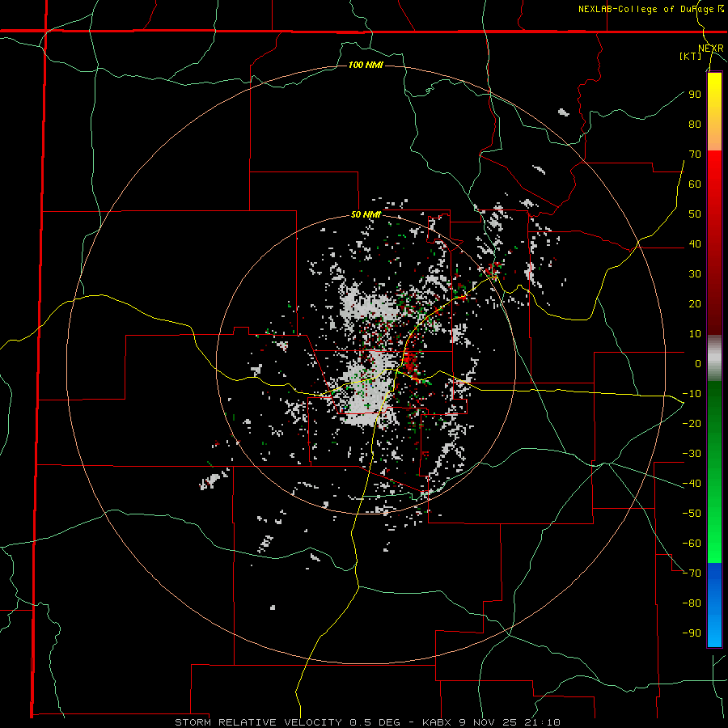
Task: Click the 80 value on the color scale
Action: pyautogui.click(x=695, y=124)
